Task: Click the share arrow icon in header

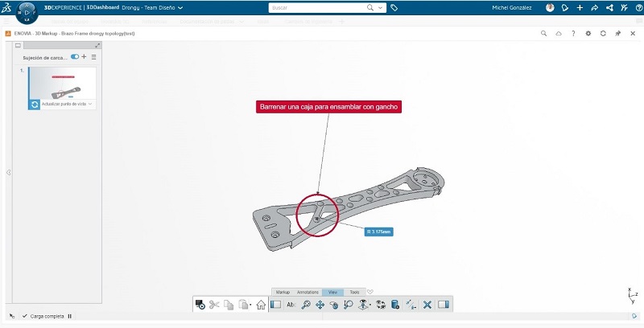Action: coord(594,8)
